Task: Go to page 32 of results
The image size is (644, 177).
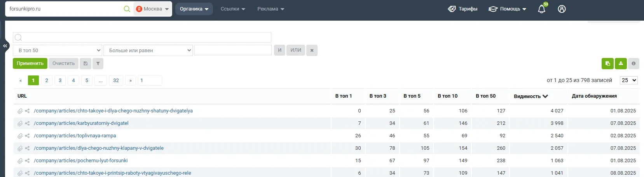Action: pos(116,80)
